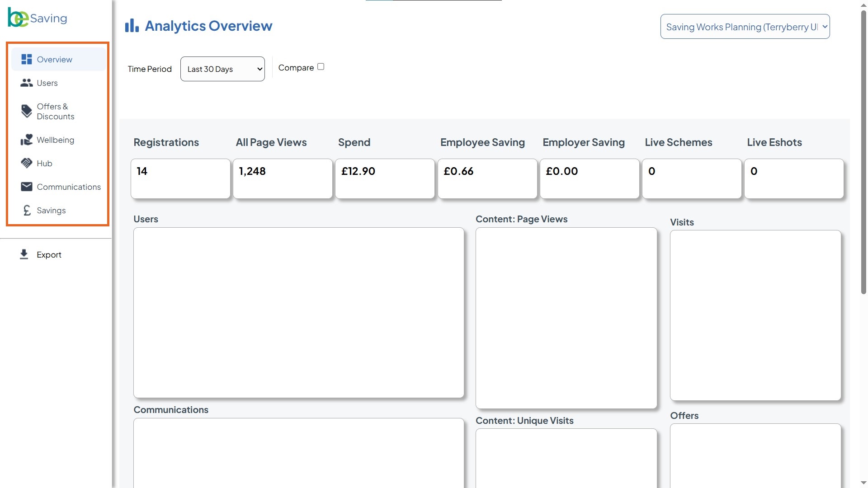Screen dimensions: 868x488
Task: Click the Communications chart panel
Action: point(298,453)
